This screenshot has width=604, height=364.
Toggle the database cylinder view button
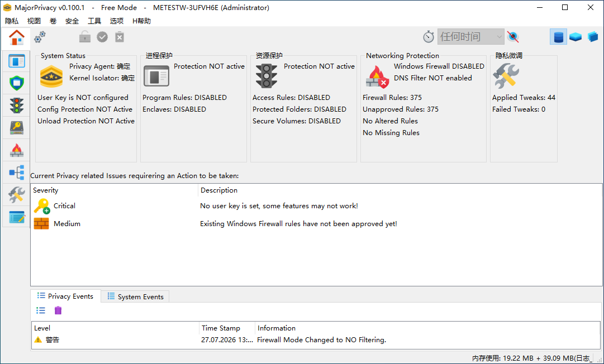tap(558, 37)
